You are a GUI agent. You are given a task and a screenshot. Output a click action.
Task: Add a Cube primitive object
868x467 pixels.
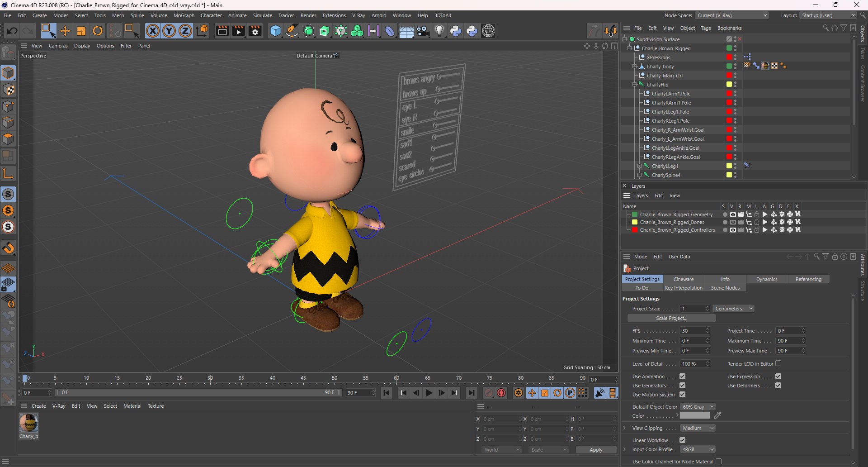[x=275, y=31]
